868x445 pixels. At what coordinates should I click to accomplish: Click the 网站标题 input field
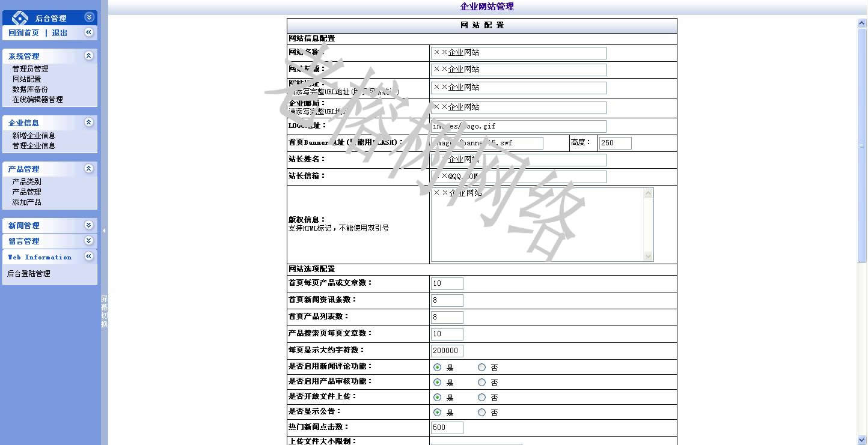(519, 70)
